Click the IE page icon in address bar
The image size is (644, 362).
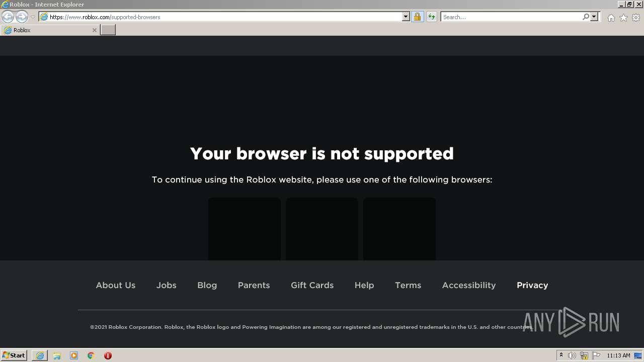pyautogui.click(x=44, y=17)
